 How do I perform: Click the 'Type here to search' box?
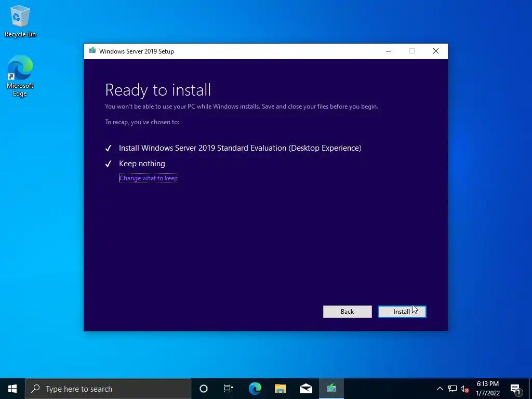108,389
